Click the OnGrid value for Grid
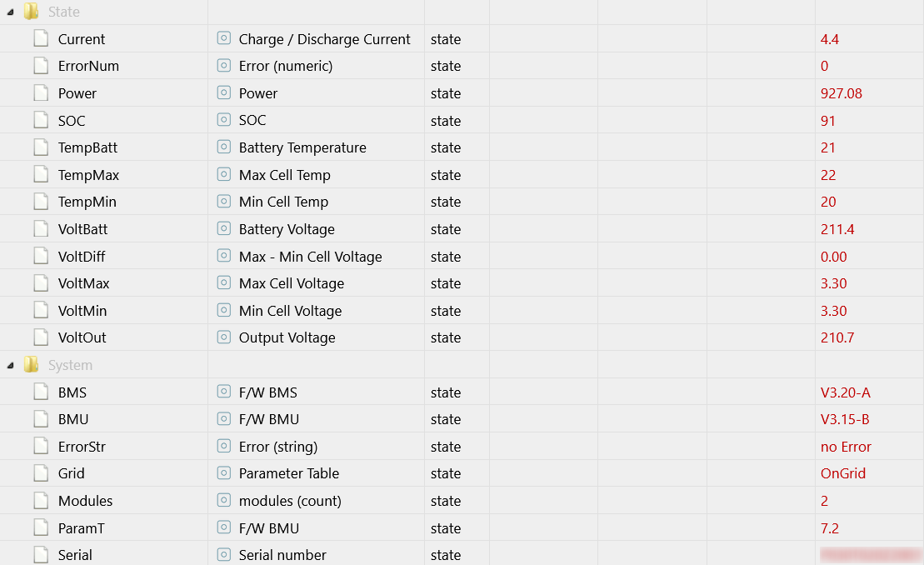Screen dimensions: 924x565 (x=842, y=473)
